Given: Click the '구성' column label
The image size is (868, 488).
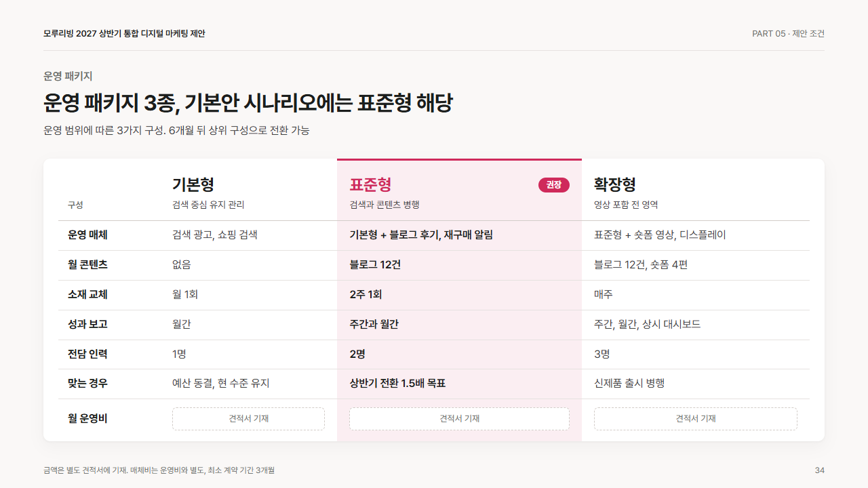Looking at the screenshot, I should click(x=75, y=205).
